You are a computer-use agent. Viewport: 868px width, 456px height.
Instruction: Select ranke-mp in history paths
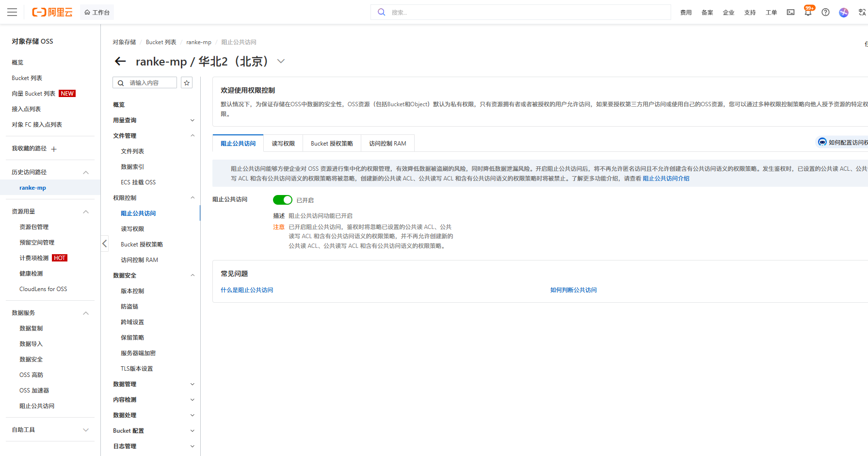[32, 188]
